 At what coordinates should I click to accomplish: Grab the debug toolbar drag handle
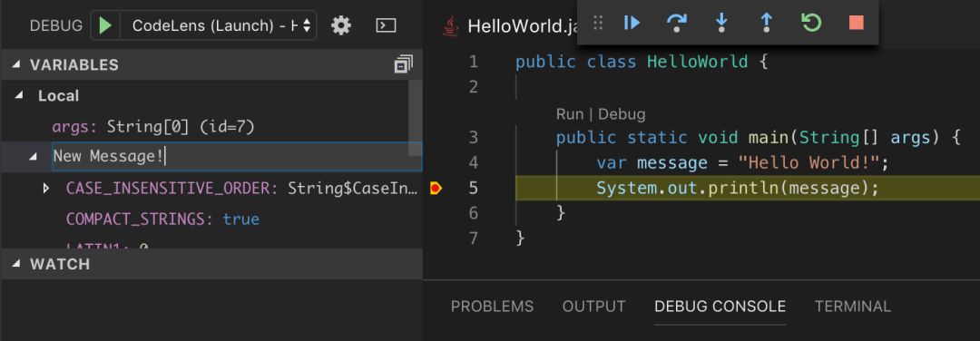pos(597,23)
